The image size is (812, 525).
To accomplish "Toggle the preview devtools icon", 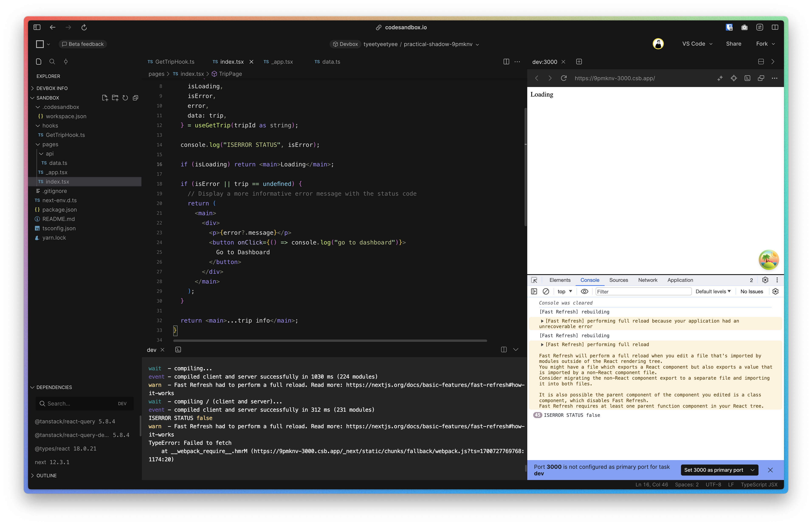I will point(747,78).
